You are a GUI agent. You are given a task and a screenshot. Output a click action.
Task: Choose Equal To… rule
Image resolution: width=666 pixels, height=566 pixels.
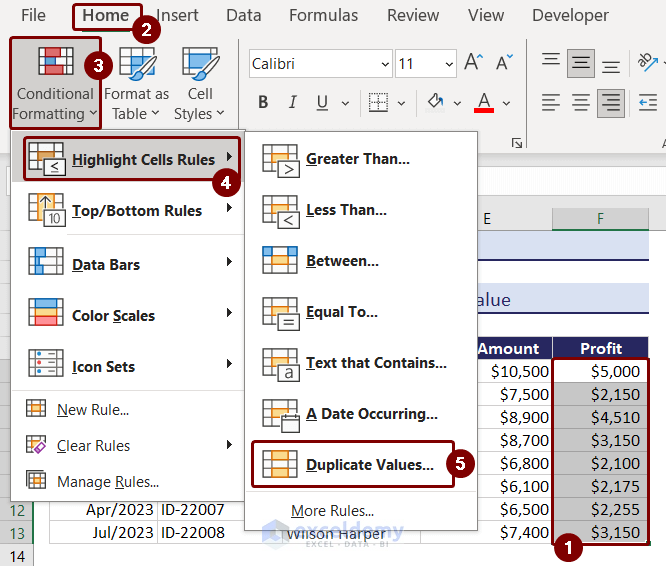(x=361, y=312)
